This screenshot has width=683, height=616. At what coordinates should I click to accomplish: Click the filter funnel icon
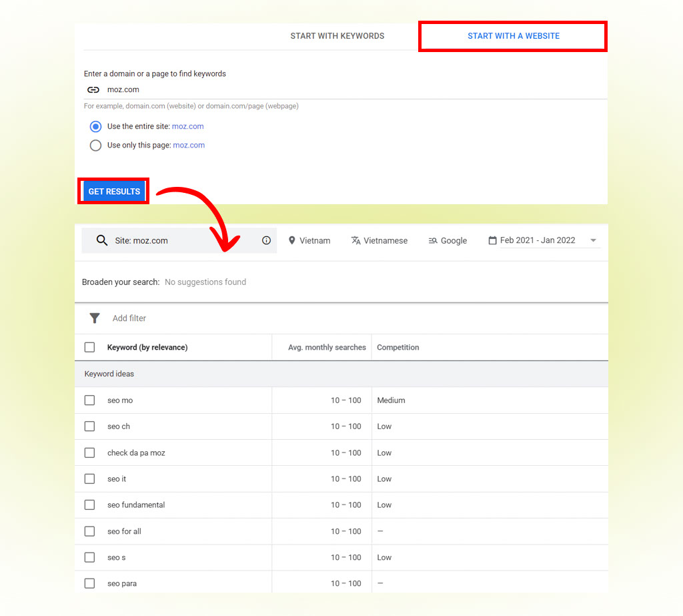95,318
